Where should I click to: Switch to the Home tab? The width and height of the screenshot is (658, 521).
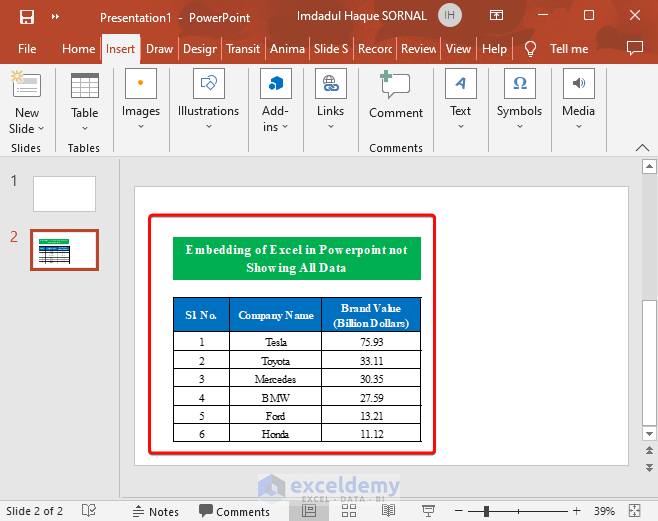coord(78,49)
